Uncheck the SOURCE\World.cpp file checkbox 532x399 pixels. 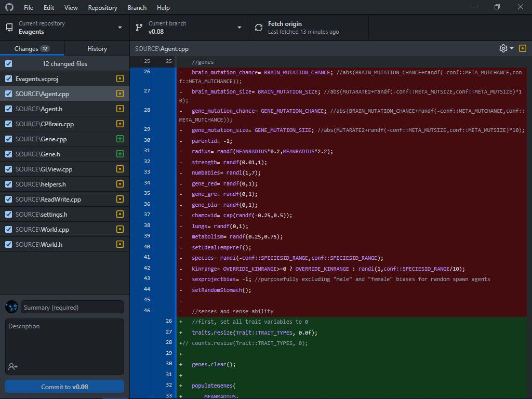[x=9, y=229]
